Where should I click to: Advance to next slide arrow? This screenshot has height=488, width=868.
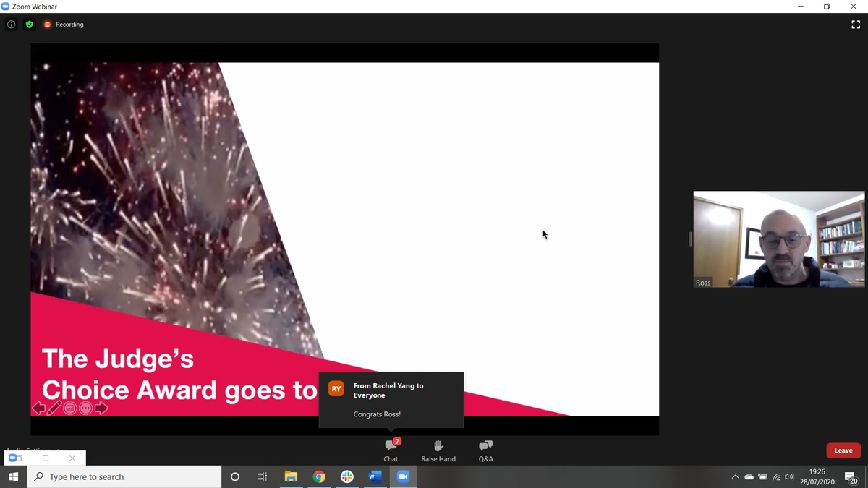(101, 408)
